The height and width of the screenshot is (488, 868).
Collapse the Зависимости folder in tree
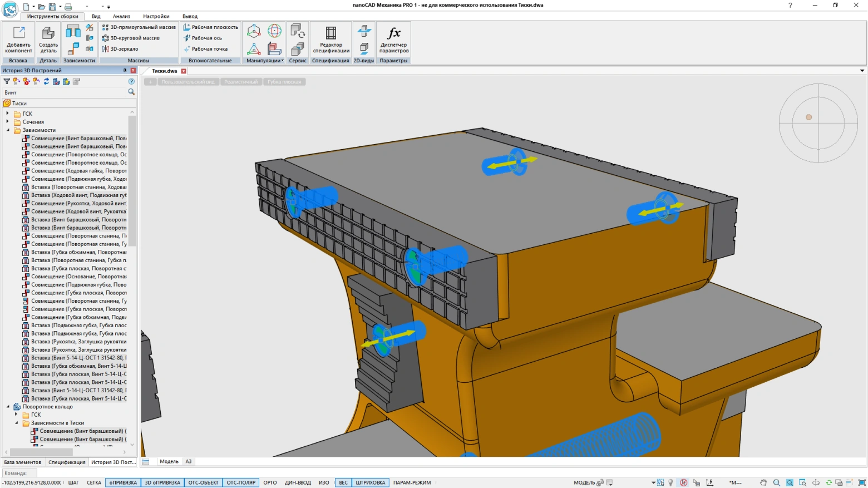click(x=8, y=130)
